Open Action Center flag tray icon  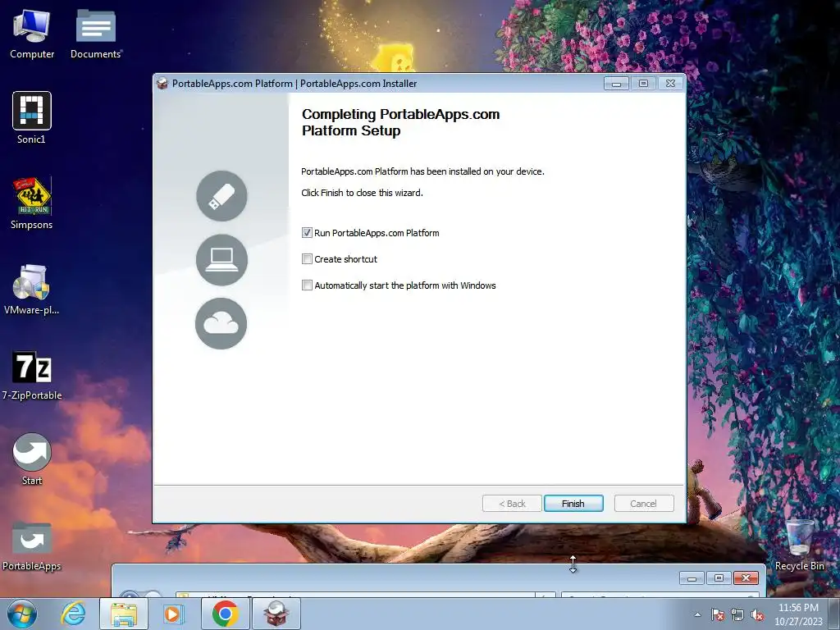tap(718, 614)
